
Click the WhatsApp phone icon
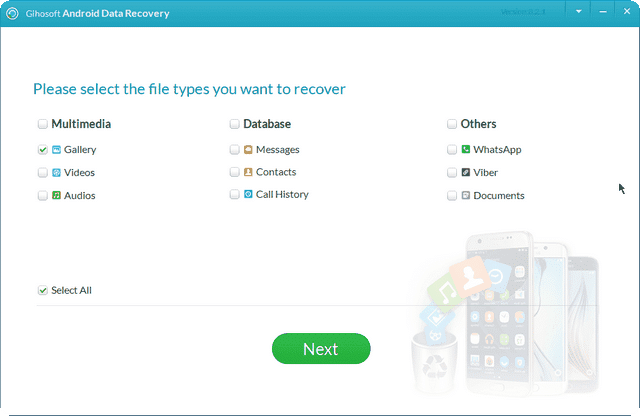click(466, 149)
